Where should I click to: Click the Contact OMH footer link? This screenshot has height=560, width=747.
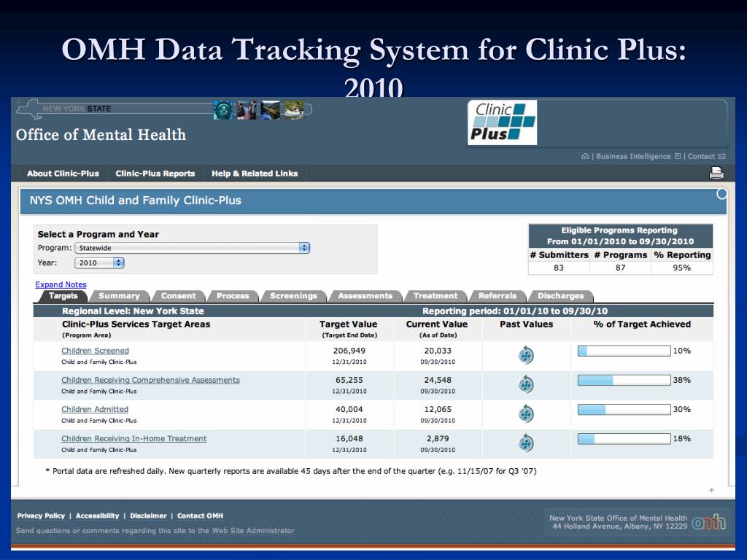point(200,516)
